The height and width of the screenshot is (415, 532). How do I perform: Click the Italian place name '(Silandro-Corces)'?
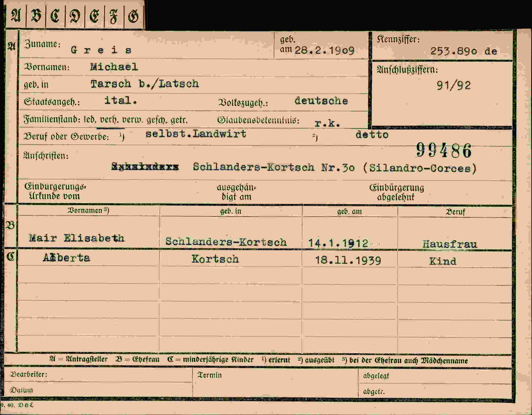(x=420, y=168)
